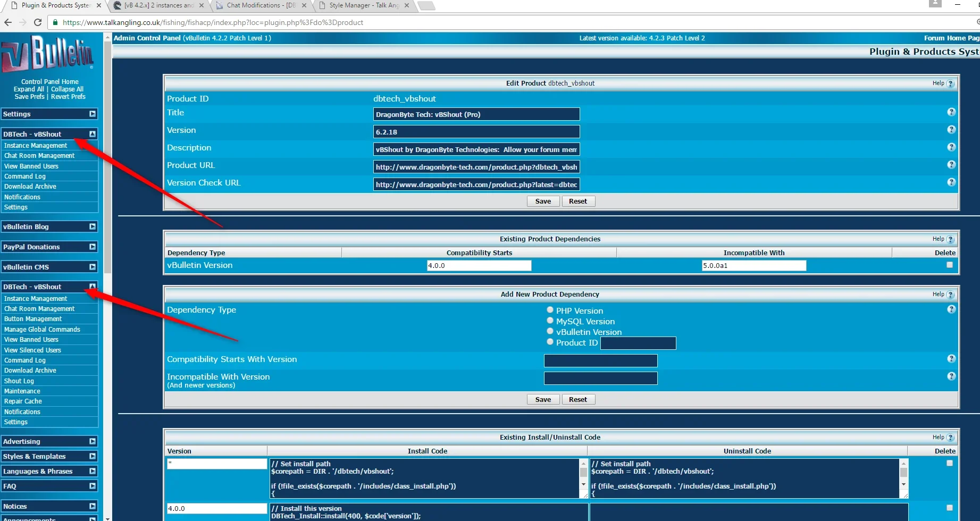Open help icon in Add New Product Dependency header

point(951,295)
